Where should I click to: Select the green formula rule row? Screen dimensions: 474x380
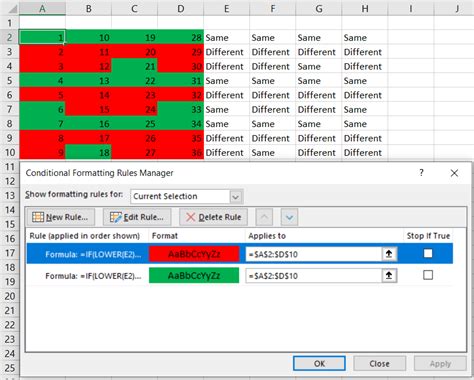tap(240, 276)
